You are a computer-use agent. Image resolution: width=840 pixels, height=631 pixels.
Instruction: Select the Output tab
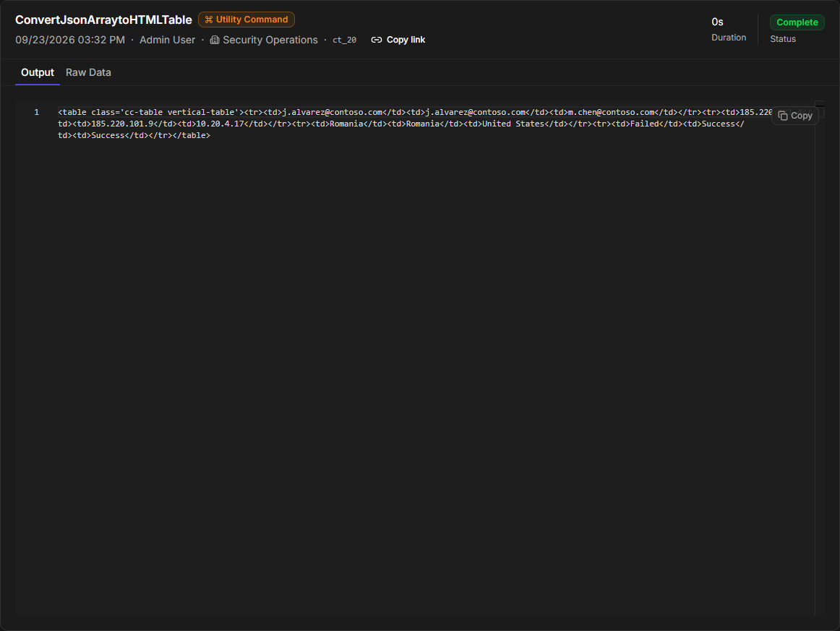tap(38, 72)
